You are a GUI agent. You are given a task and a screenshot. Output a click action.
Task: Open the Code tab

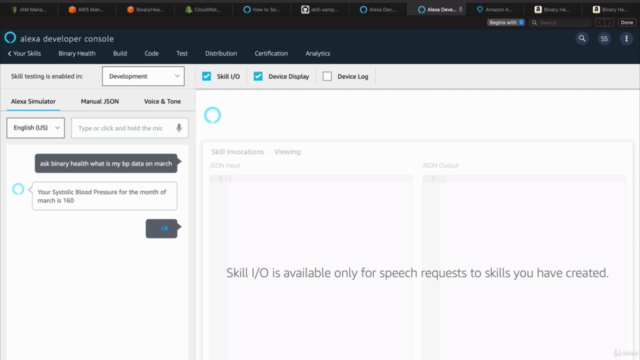(151, 53)
